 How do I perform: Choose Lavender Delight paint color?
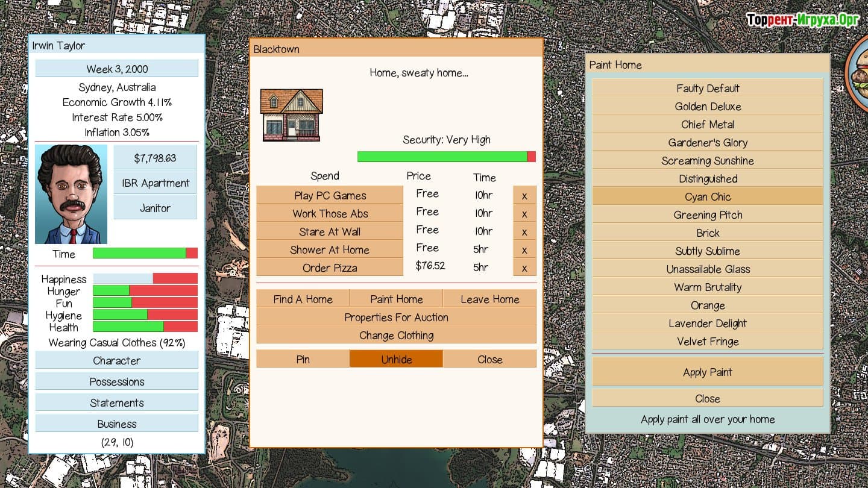pyautogui.click(x=707, y=324)
